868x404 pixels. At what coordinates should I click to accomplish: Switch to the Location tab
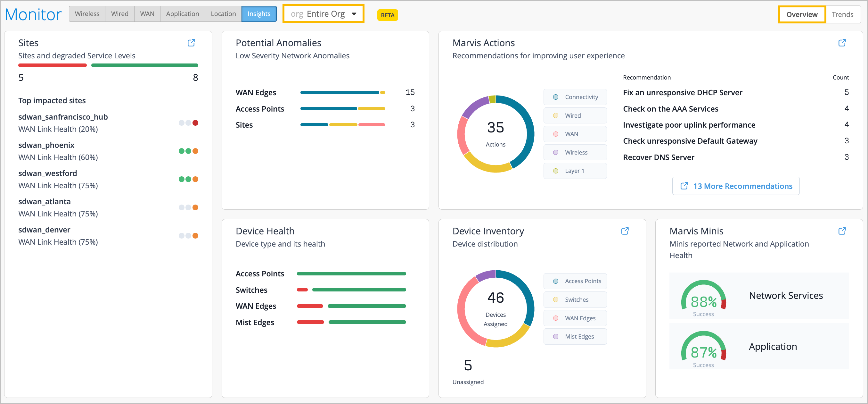[x=223, y=14]
